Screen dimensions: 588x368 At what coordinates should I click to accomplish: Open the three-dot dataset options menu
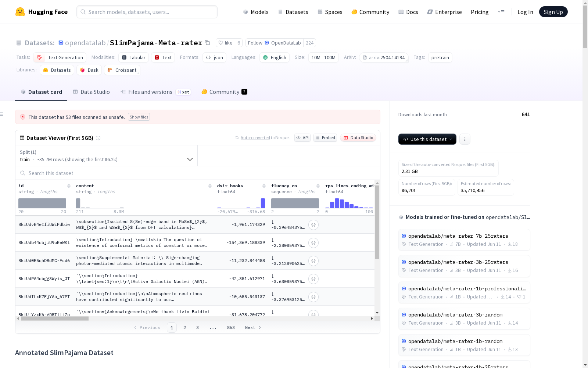point(465,139)
